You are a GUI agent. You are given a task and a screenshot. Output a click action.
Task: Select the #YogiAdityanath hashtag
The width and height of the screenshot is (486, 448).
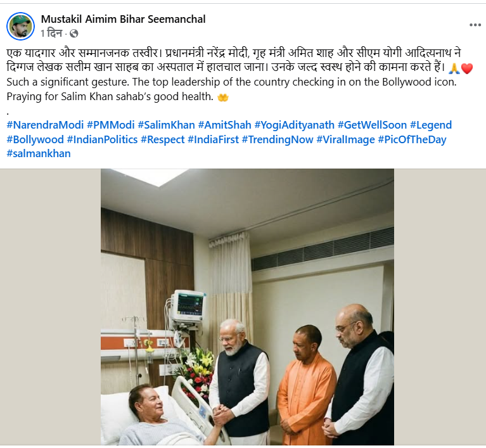pyautogui.click(x=295, y=125)
